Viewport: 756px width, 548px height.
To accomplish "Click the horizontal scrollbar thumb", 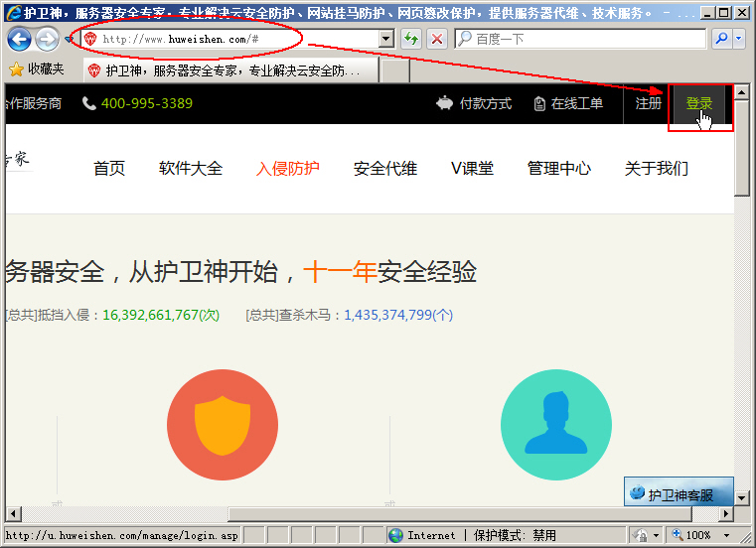I will pyautogui.click(x=460, y=514).
